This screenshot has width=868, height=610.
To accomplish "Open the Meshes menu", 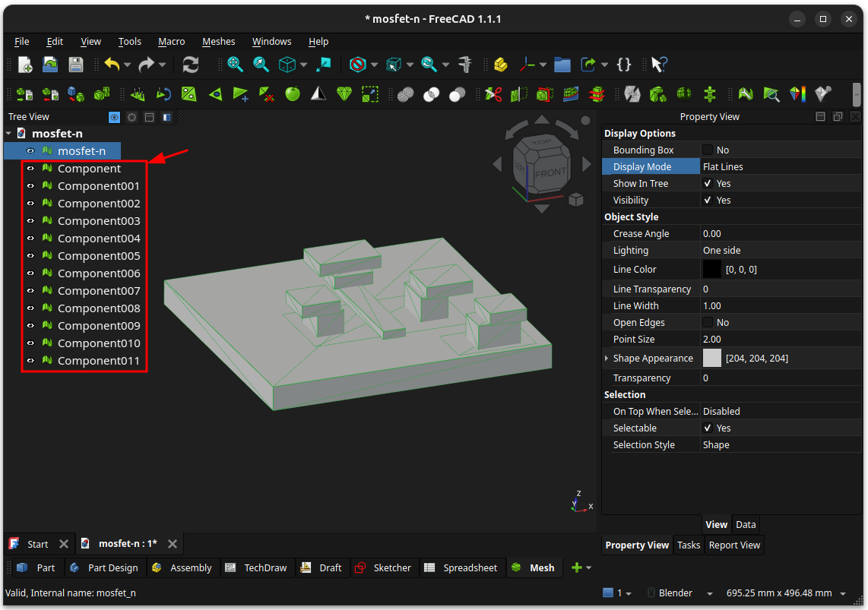I will pyautogui.click(x=219, y=42).
